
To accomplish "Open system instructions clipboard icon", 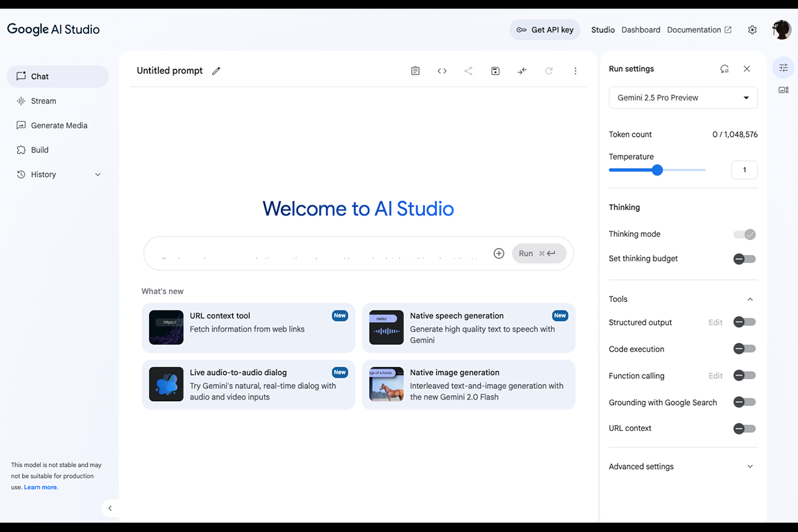I will [x=416, y=71].
